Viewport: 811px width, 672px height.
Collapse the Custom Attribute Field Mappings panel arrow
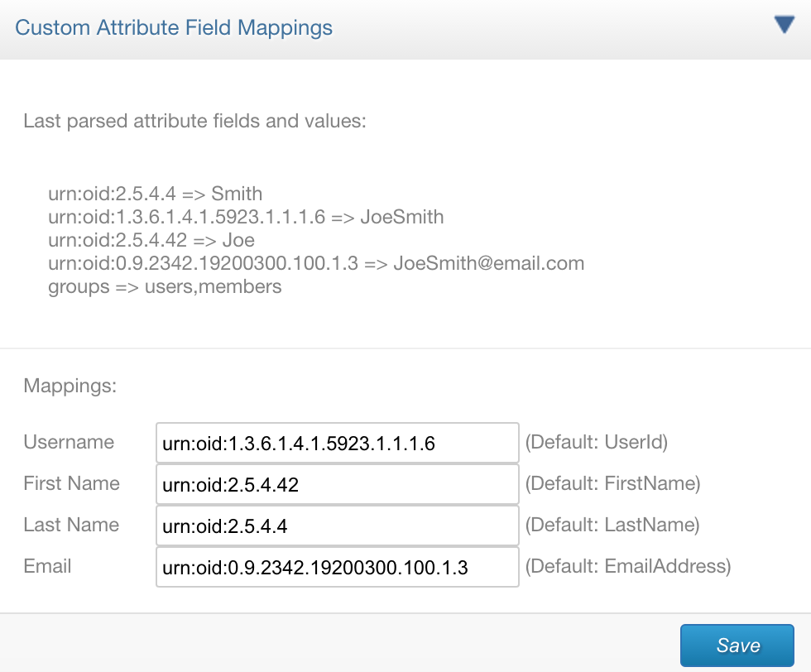[x=785, y=25]
